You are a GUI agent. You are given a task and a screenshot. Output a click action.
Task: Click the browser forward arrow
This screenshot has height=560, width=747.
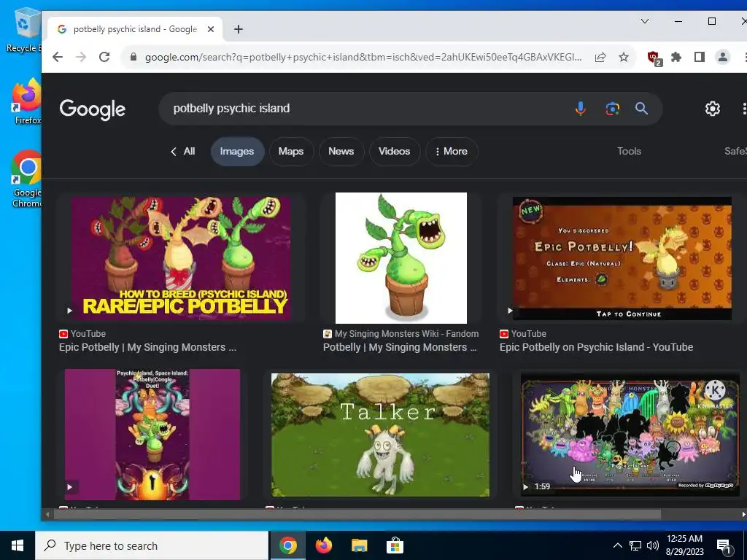81,57
